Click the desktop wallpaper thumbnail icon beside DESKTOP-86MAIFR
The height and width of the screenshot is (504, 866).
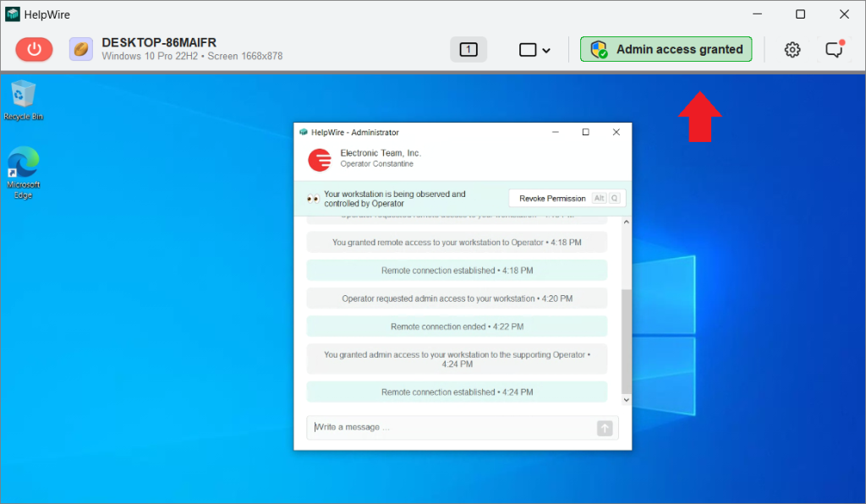tap(80, 49)
